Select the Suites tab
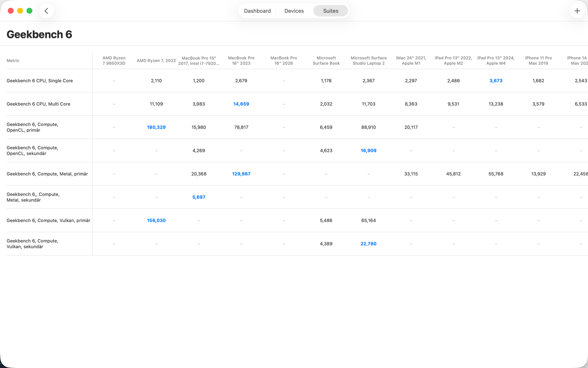 point(331,11)
